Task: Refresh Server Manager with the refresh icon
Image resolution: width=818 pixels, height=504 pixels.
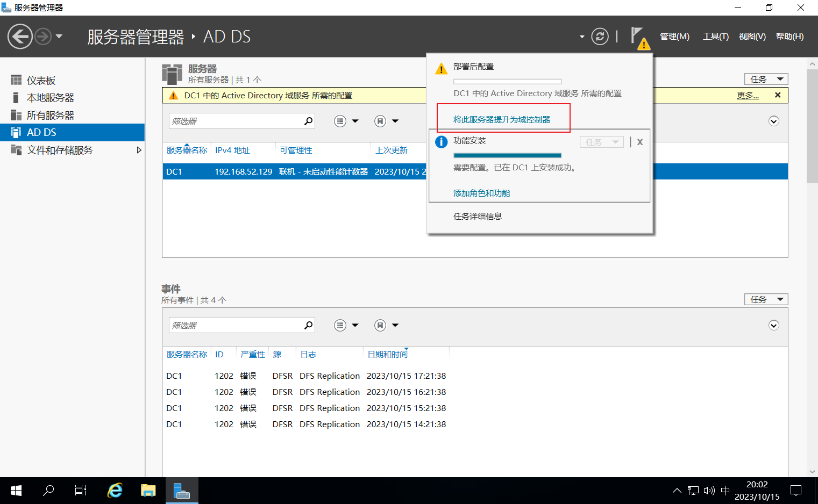Action: point(600,37)
